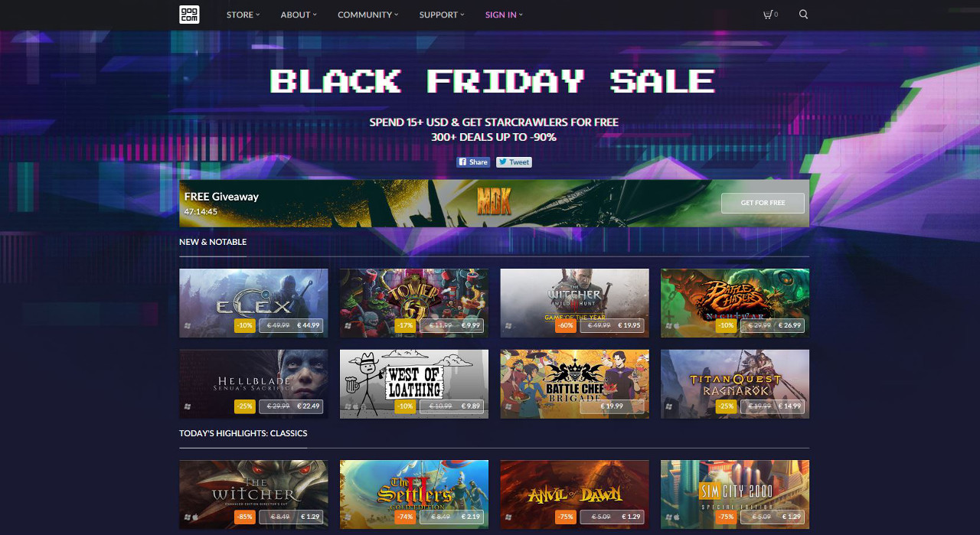Open Titan Quest Ragnarök game tile

click(735, 384)
